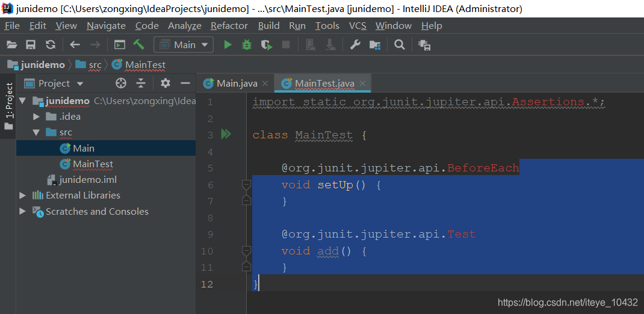The height and width of the screenshot is (314, 644).
Task: Click line number 12 in the gutter
Action: click(x=208, y=284)
